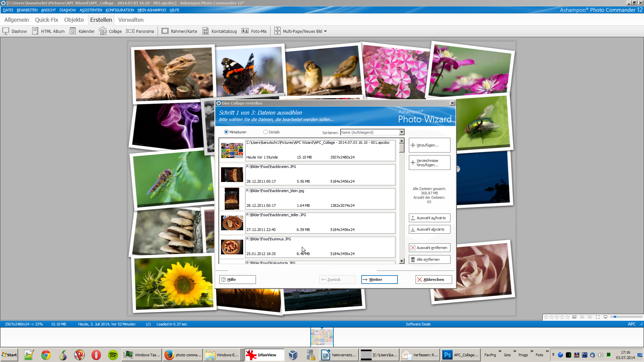The image size is (644, 362).
Task: Click the monitor display icon
Action: point(605,317)
